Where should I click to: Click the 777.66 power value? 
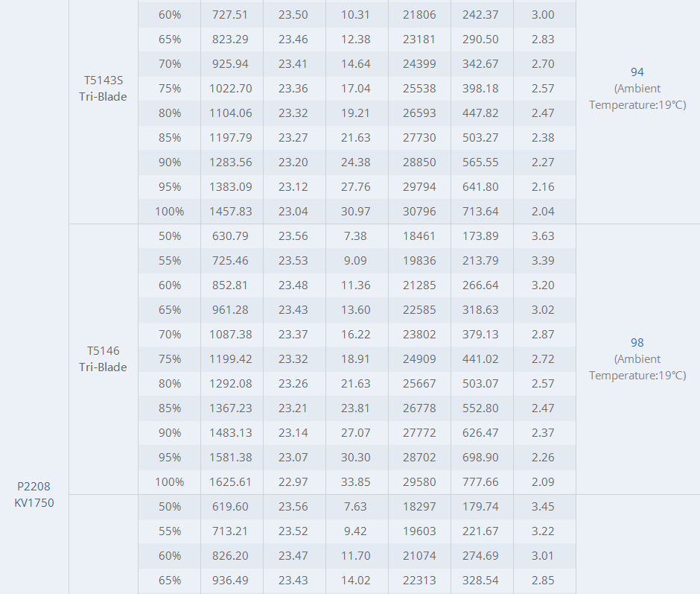click(x=481, y=482)
